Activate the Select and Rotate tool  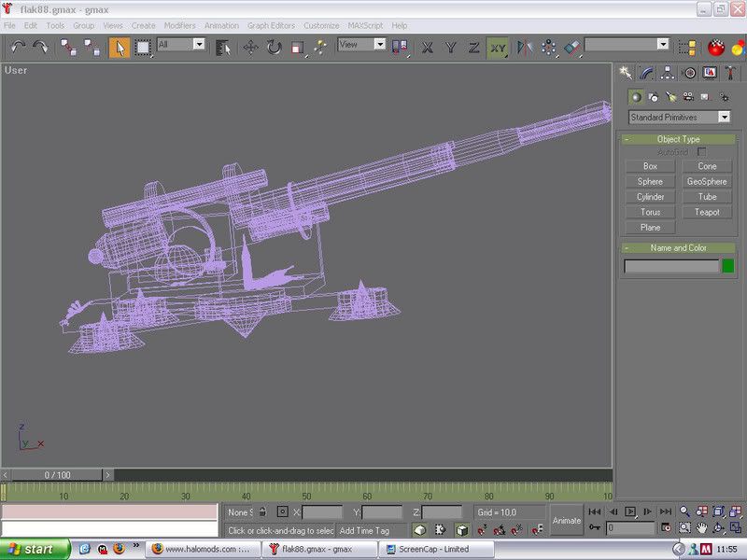274,48
